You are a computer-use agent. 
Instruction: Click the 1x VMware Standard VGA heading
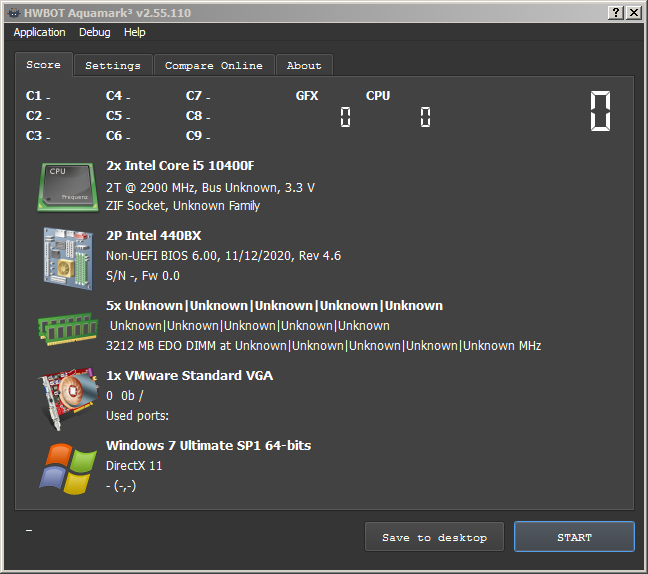(190, 376)
